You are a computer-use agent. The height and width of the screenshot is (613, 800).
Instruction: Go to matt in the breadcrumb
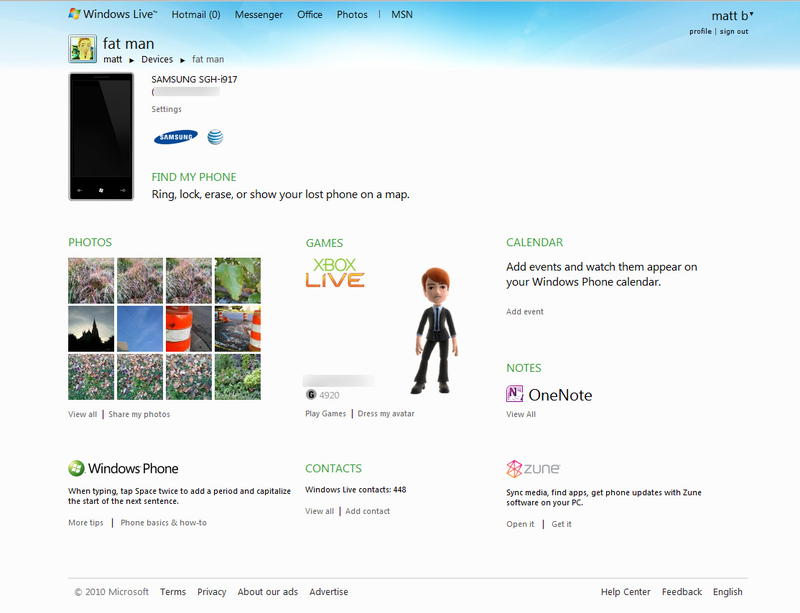point(112,59)
